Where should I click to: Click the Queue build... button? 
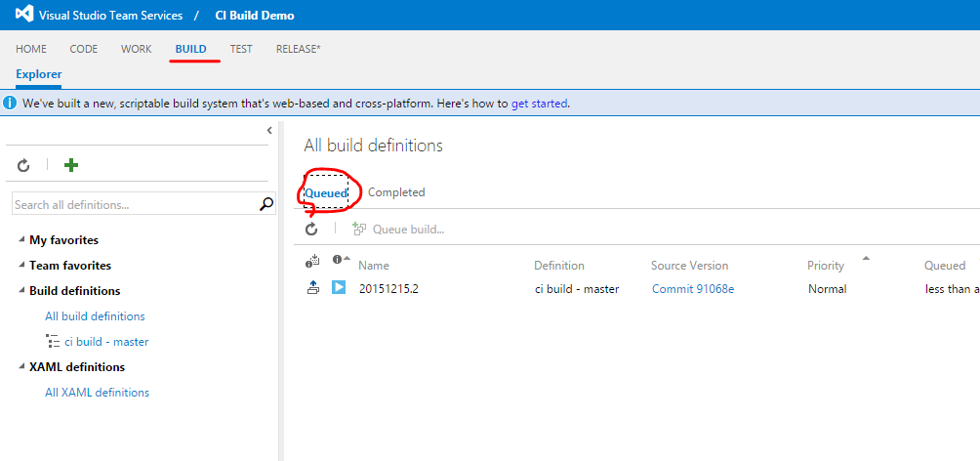[398, 229]
